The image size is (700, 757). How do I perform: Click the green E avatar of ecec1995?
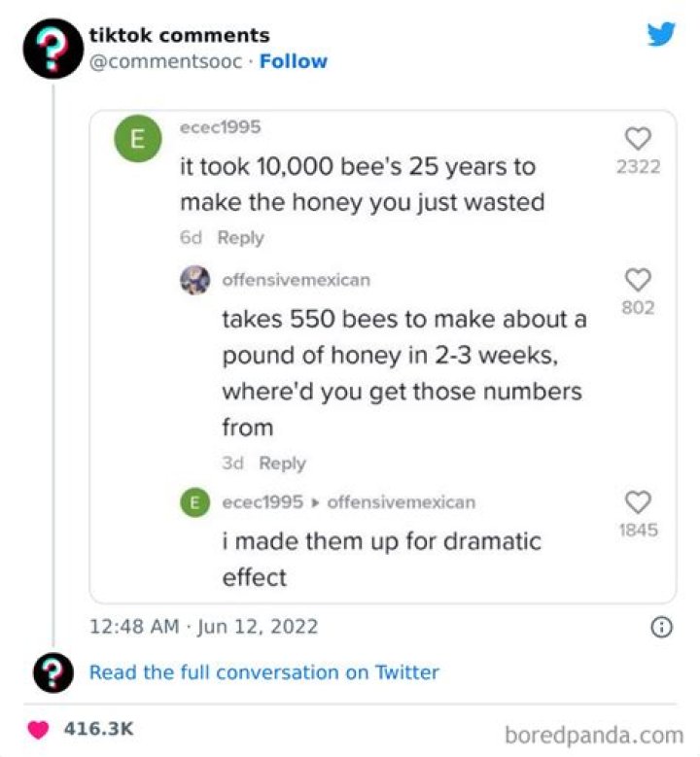[x=138, y=139]
